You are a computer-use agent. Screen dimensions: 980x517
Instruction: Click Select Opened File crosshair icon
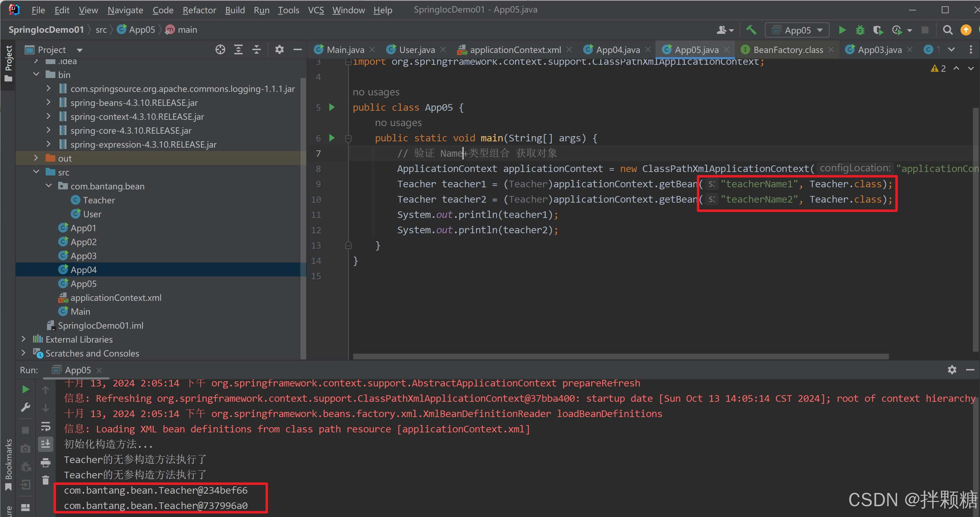click(220, 50)
